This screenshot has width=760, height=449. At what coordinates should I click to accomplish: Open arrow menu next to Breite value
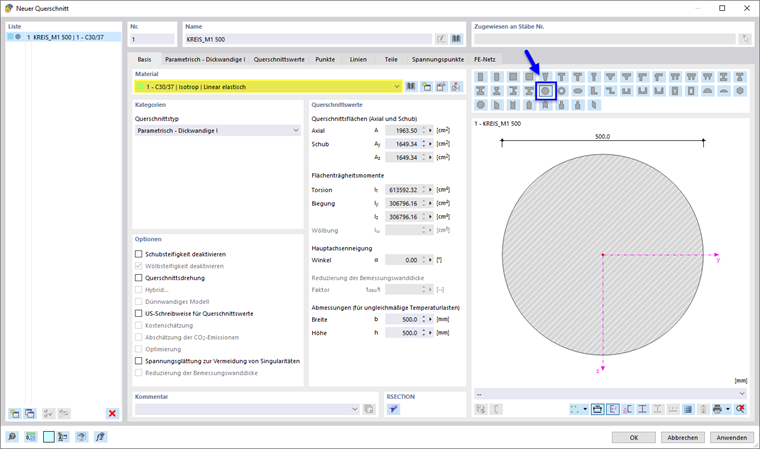point(430,320)
